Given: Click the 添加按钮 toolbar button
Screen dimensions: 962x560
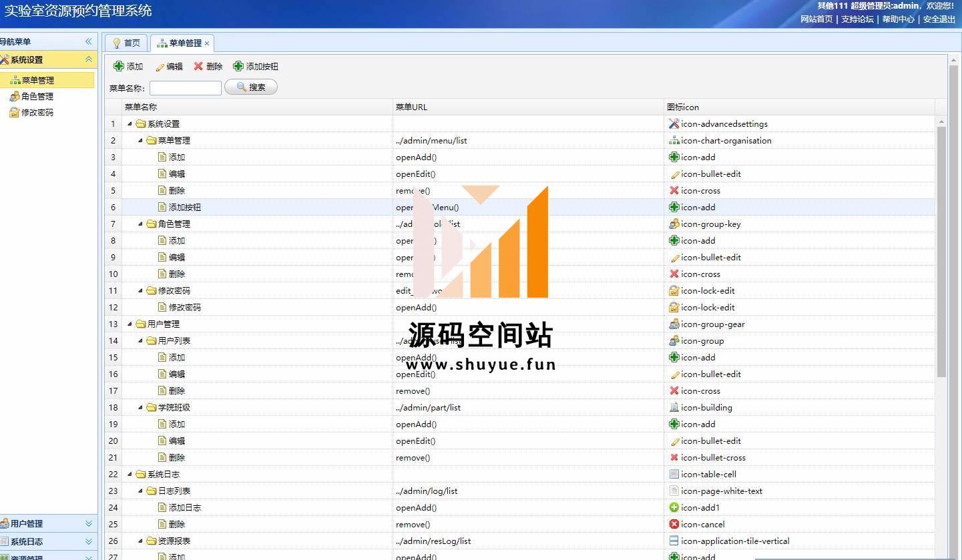Looking at the screenshot, I should point(256,66).
